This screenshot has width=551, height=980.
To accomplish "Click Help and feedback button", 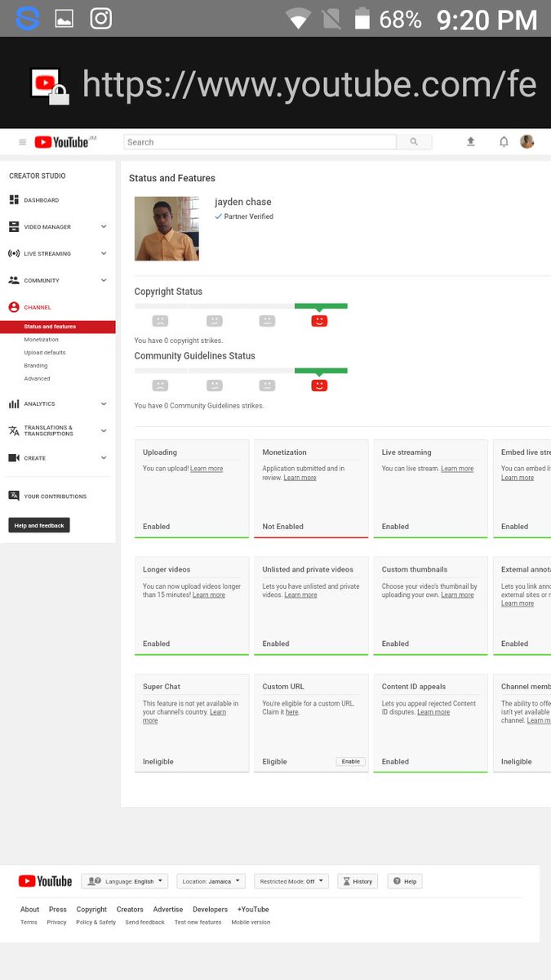I will click(39, 525).
